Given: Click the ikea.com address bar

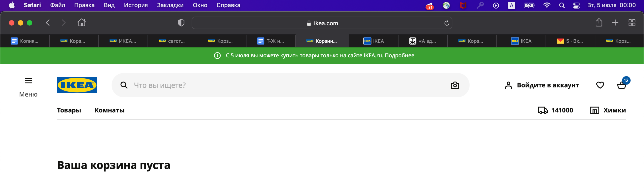Looking at the screenshot, I should point(322,23).
